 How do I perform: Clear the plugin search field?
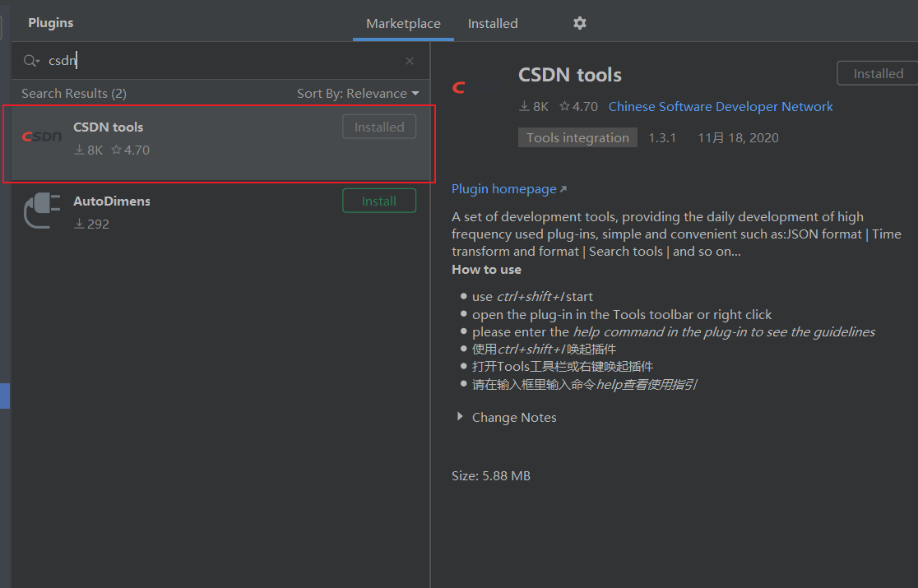410,61
